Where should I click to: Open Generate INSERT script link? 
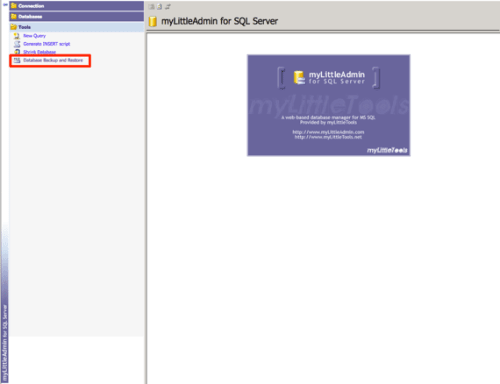coord(47,44)
